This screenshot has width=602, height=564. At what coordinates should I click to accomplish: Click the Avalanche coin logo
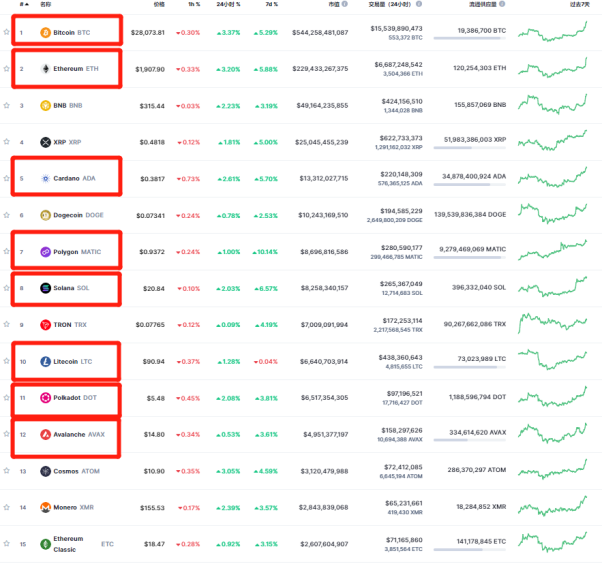pyautogui.click(x=45, y=435)
